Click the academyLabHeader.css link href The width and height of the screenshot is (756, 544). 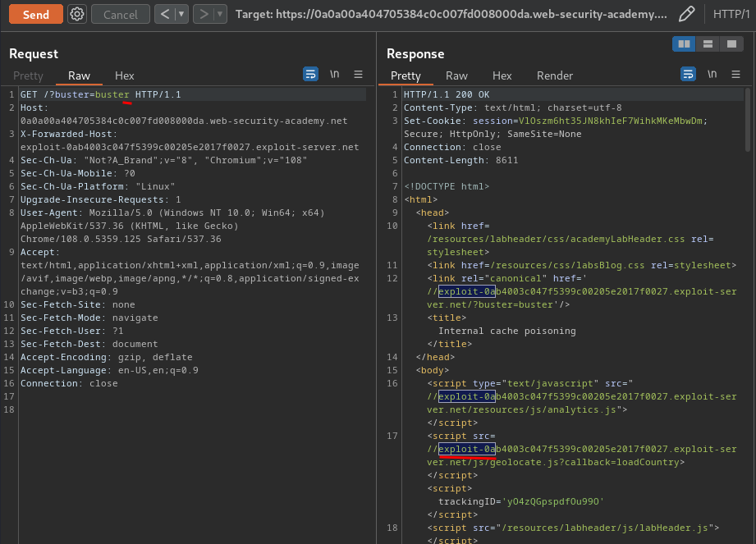556,239
